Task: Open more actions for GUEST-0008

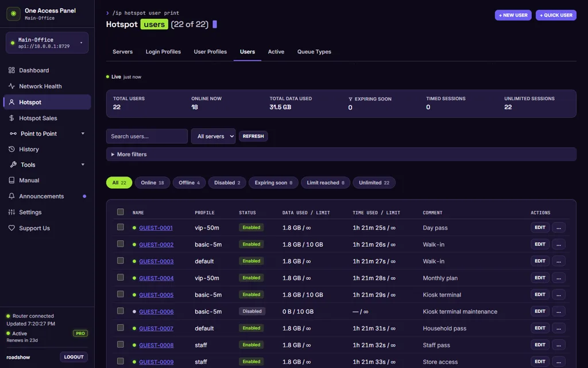Action: pyautogui.click(x=558, y=345)
